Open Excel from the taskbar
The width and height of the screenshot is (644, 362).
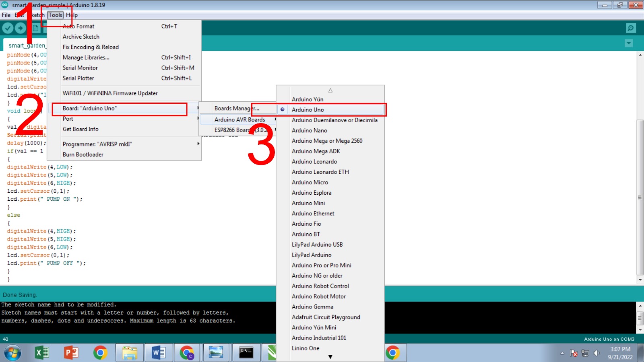tap(42, 353)
